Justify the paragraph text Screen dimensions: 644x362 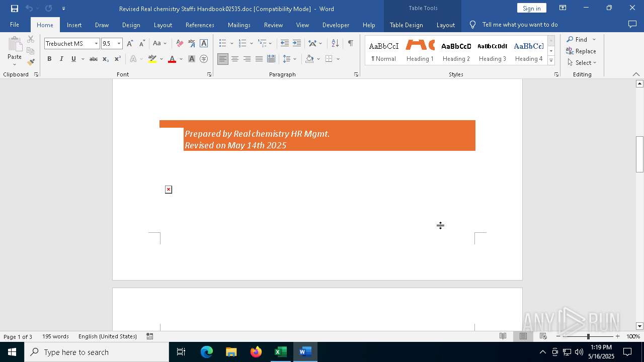click(259, 59)
